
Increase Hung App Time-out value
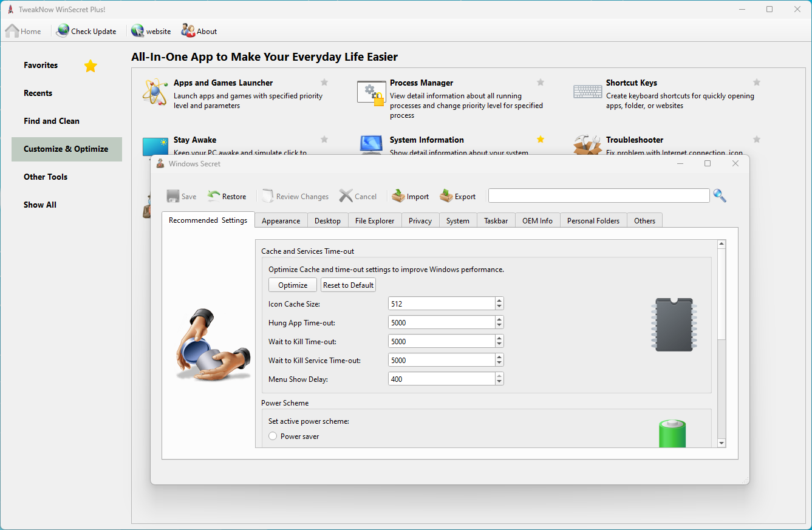[x=499, y=319]
